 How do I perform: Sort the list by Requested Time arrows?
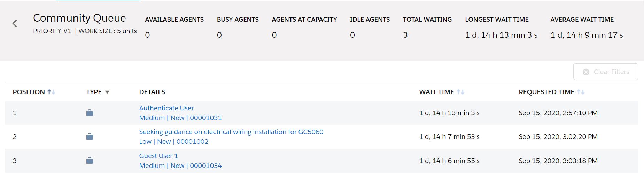(581, 92)
